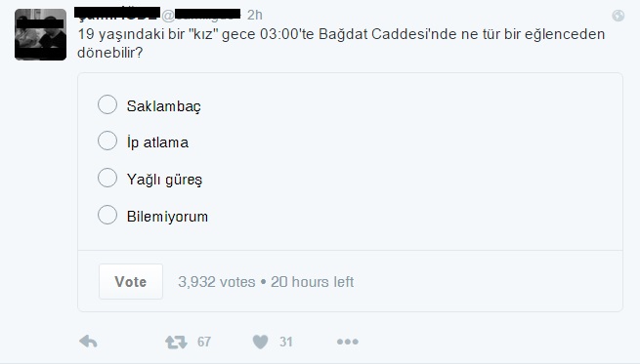This screenshot has width=640, height=364.
Task: Choose the İp atlama radio option
Action: pos(107,141)
